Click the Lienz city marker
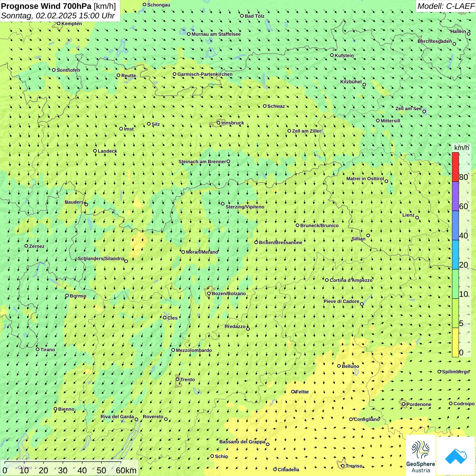476x476 pixels. (417, 218)
